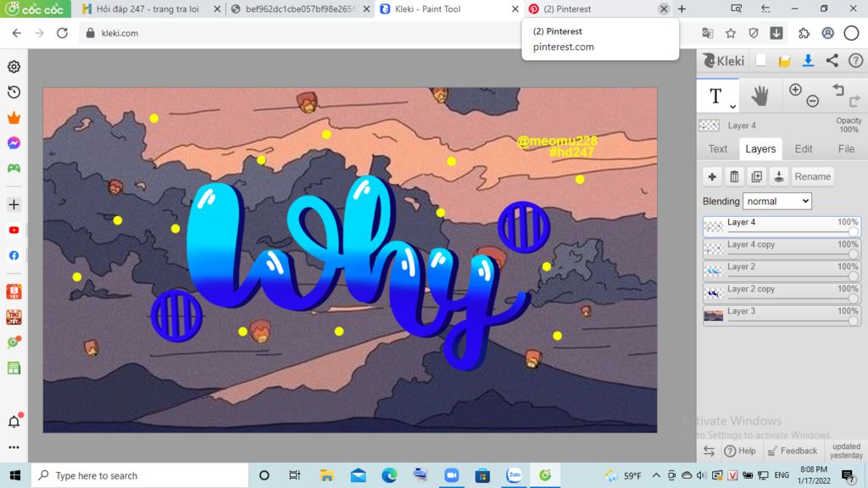Close the Hỏi đáp 247 tab
Image resolution: width=868 pixels, height=488 pixels.
tap(217, 8)
